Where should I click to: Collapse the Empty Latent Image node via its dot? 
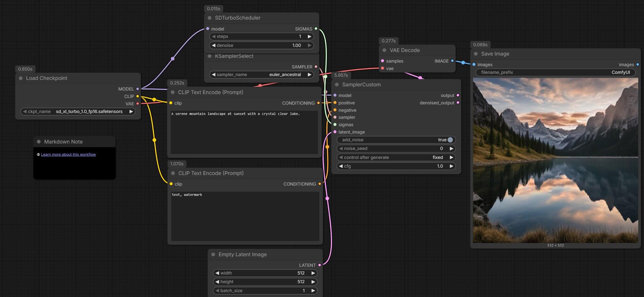click(213, 255)
